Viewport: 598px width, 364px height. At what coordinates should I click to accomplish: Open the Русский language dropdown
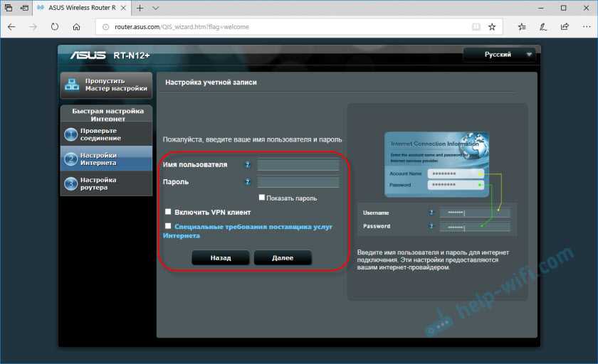coord(500,54)
